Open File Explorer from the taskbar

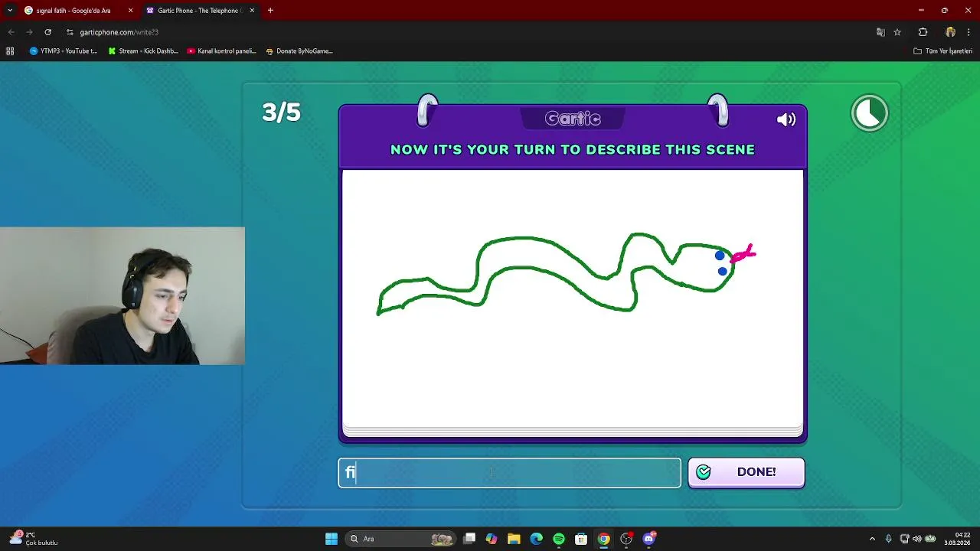point(514,539)
